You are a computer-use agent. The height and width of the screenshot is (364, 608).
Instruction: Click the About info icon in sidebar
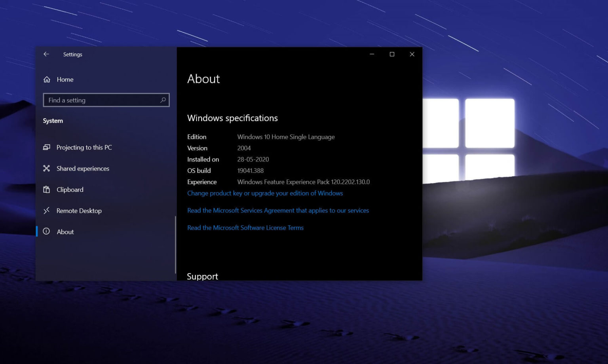point(47,232)
